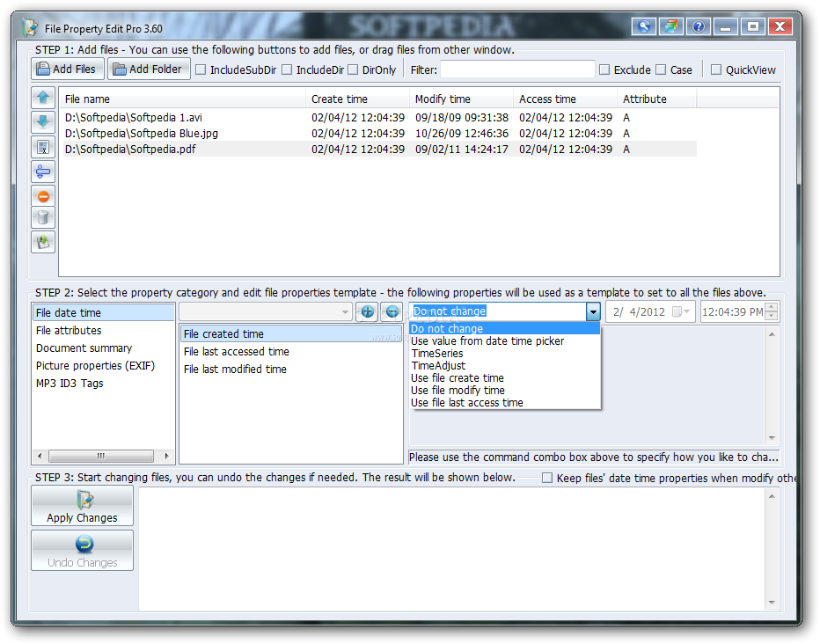Viewport: 820px width, 644px height.
Task: Click the move file up arrow icon
Action: (x=43, y=98)
